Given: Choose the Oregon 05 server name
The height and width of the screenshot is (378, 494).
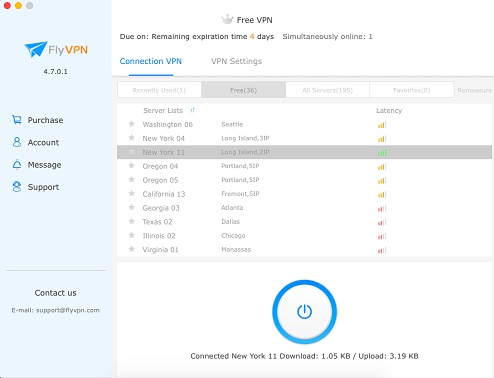Looking at the screenshot, I should [x=160, y=180].
